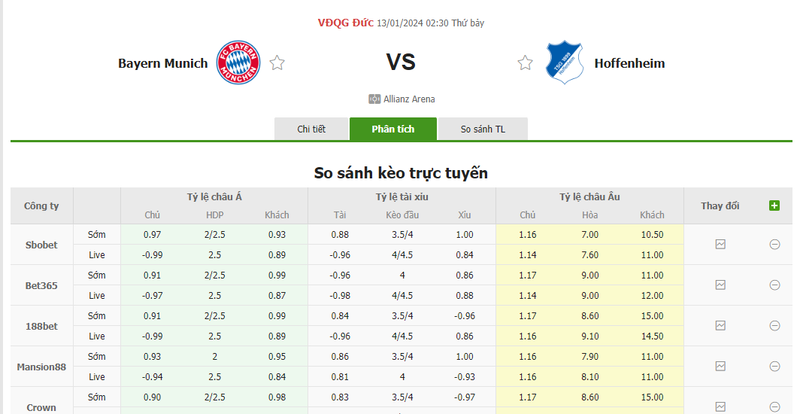Image resolution: width=800 pixels, height=414 pixels.
Task: Hide the 188bet row using minus icon
Action: pyautogui.click(x=774, y=326)
